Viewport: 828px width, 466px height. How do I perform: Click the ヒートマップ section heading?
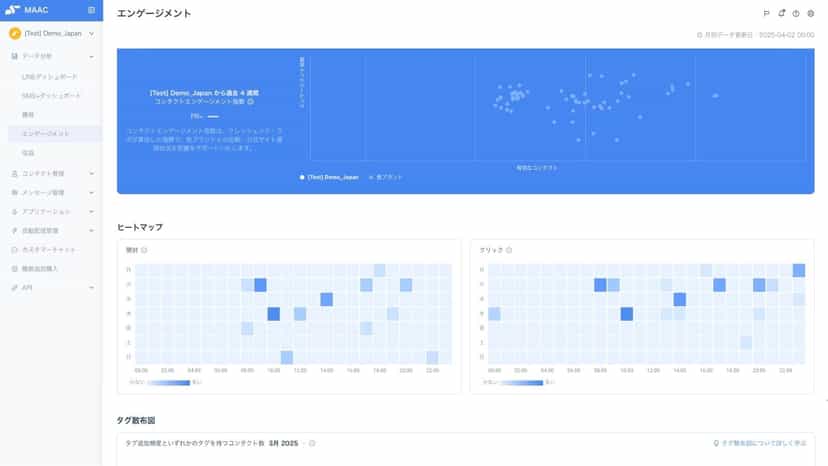tap(140, 227)
